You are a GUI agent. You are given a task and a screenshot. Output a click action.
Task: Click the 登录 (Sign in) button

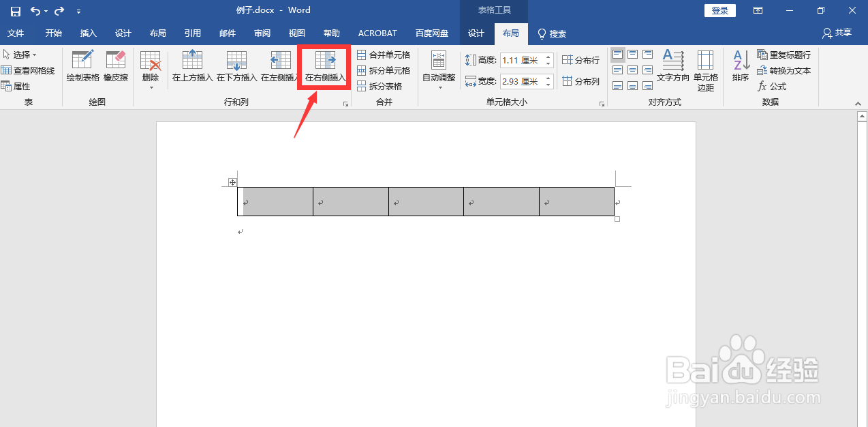pos(720,10)
